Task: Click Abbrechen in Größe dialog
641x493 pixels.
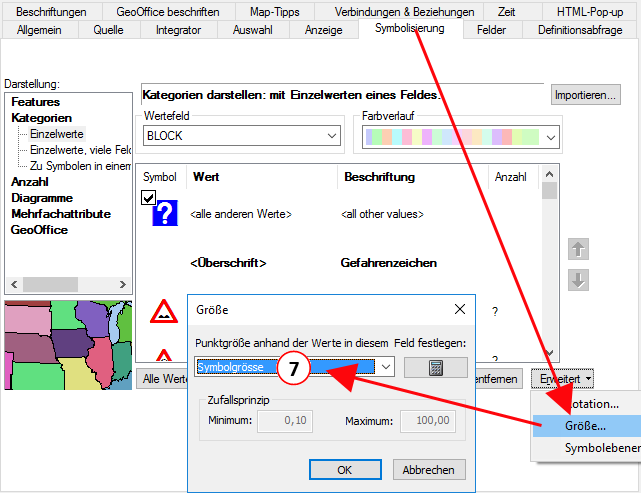Action: [428, 470]
